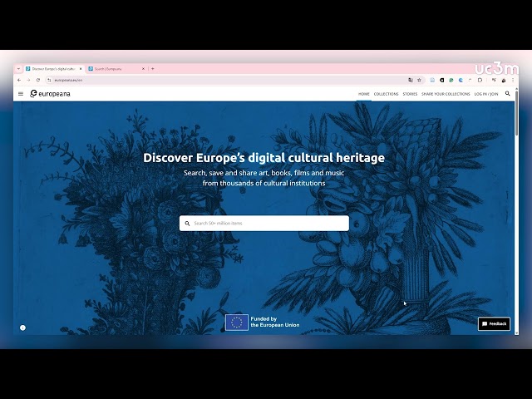Open Collections in site navigation
The image size is (532, 399).
[386, 94]
